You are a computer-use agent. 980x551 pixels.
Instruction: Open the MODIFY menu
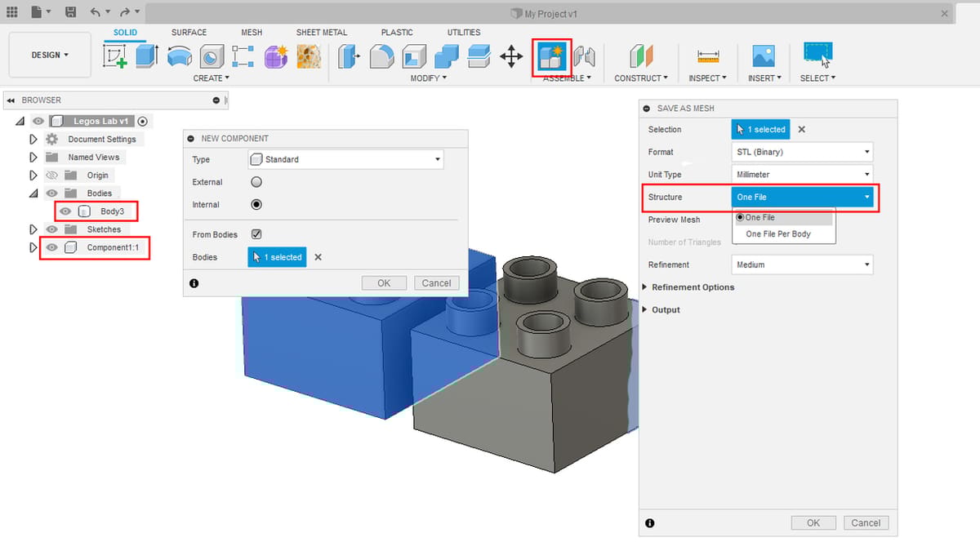429,78
